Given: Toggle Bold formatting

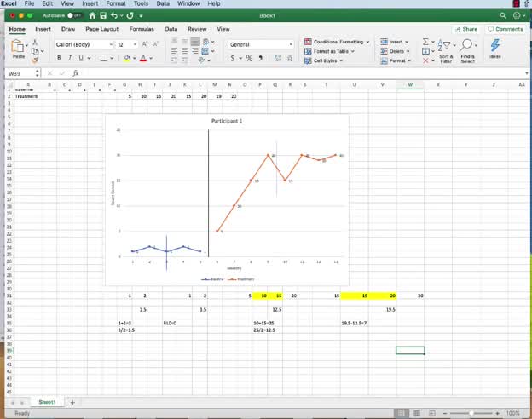Looking at the screenshot, I should point(59,58).
